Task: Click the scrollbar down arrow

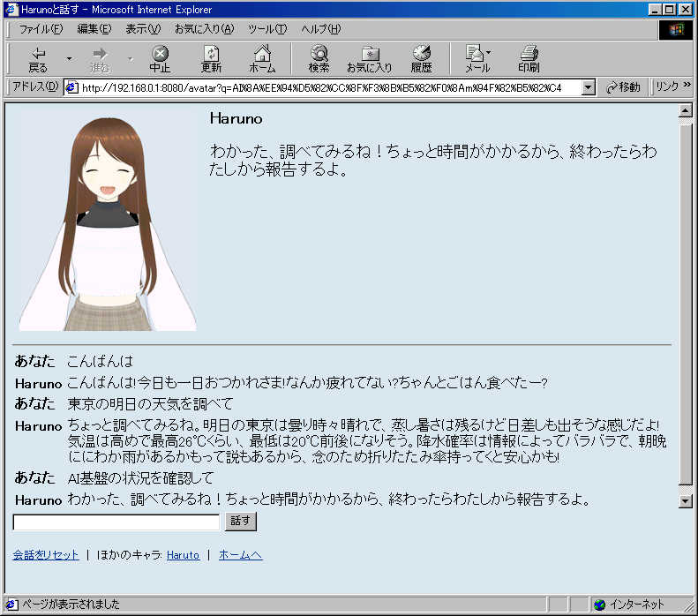Action: [686, 501]
